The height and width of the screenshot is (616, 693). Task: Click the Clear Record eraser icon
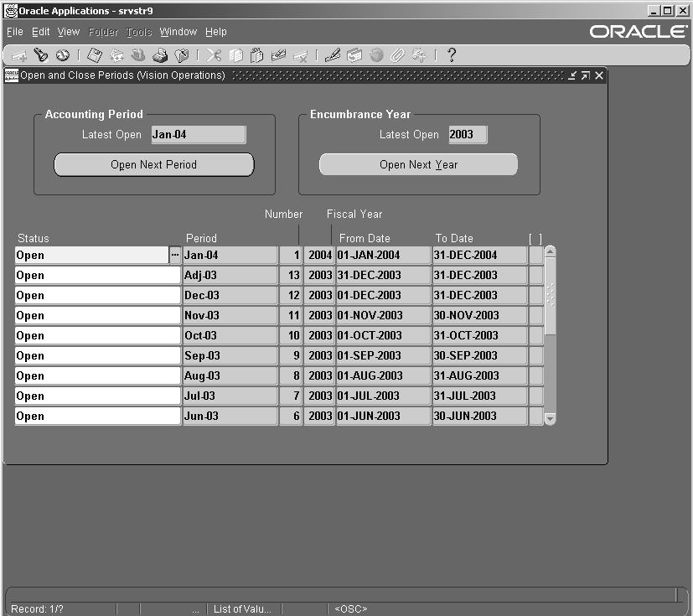(278, 55)
